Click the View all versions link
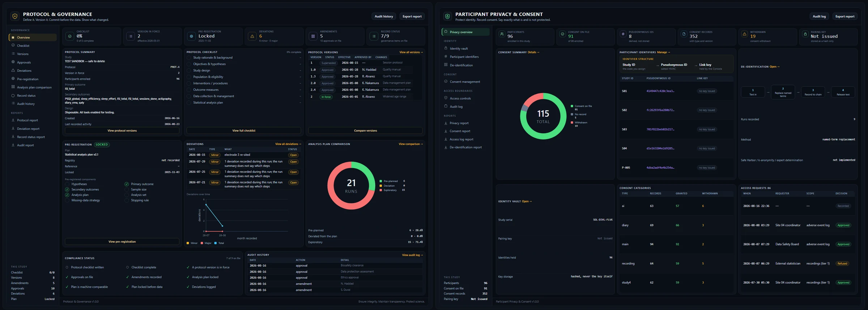 coord(411,52)
